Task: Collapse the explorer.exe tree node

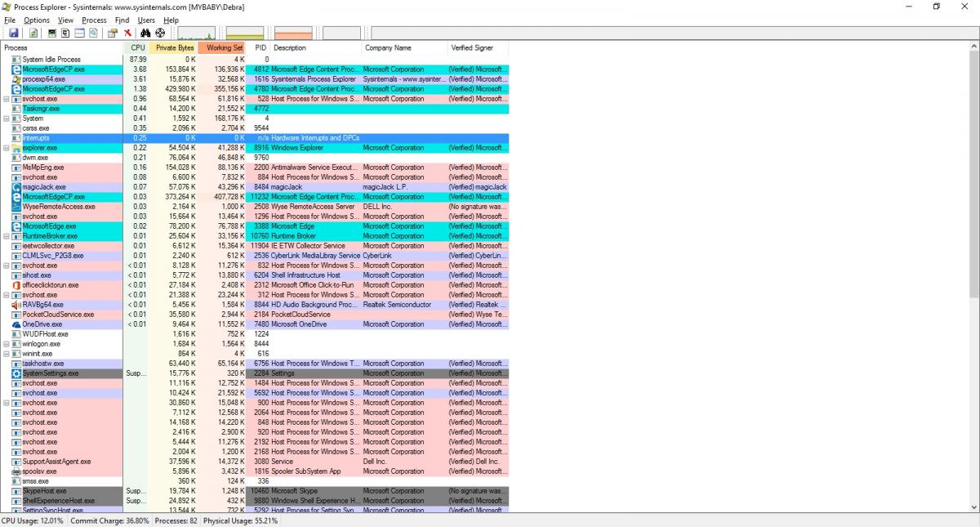Action: pos(7,148)
